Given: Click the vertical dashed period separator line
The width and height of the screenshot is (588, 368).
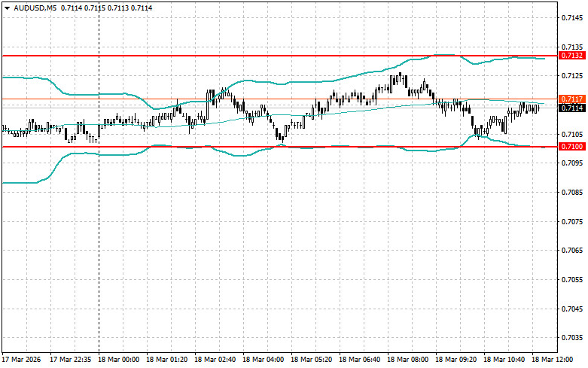Looking at the screenshot, I should (x=99, y=226).
